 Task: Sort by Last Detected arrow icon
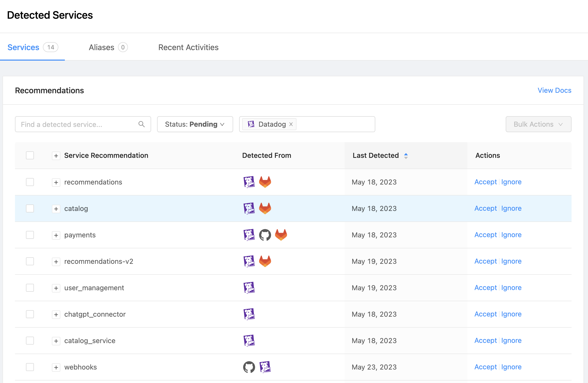406,156
